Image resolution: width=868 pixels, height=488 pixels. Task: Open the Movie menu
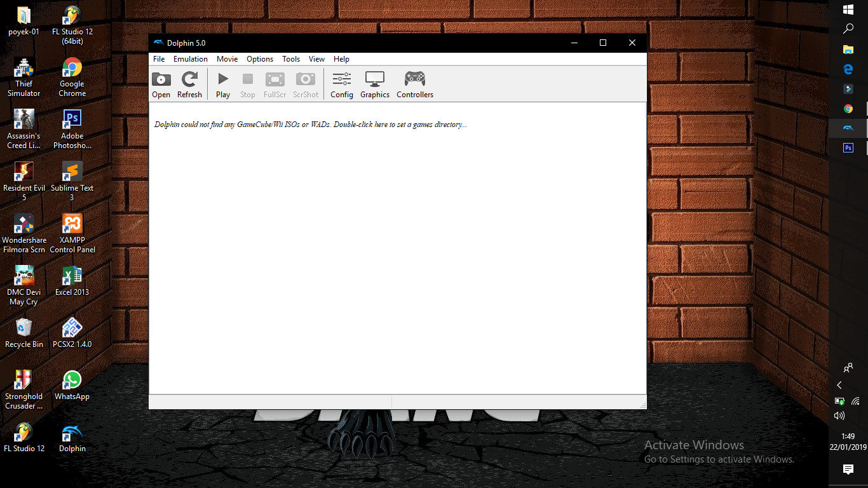227,59
